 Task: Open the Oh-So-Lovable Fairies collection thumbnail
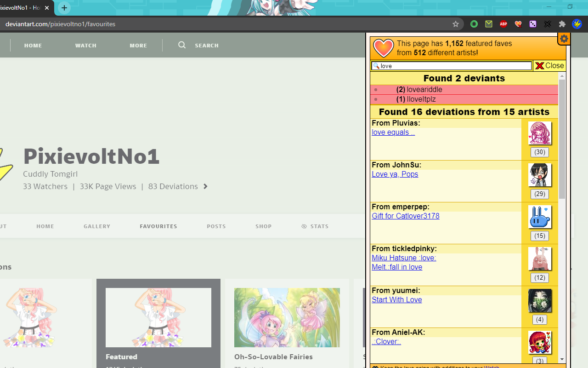[x=287, y=317]
